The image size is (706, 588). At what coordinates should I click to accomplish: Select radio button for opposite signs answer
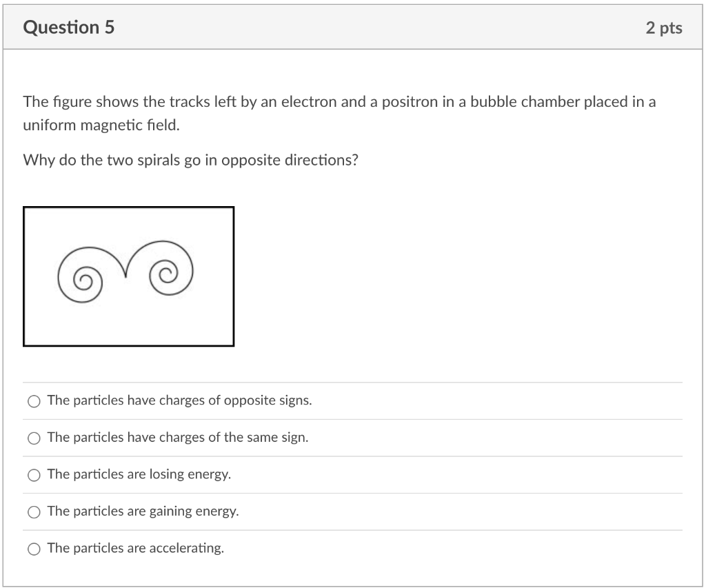pyautogui.click(x=34, y=401)
